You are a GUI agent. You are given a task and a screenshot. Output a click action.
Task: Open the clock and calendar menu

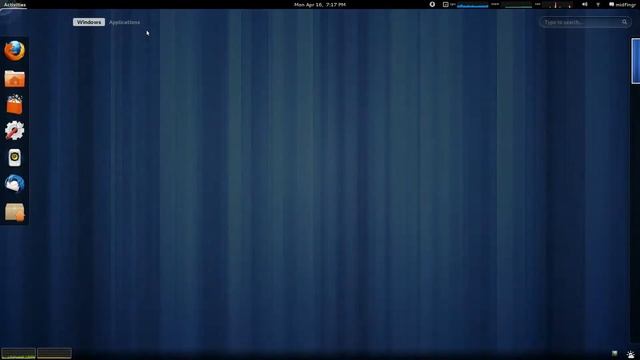(320, 4)
